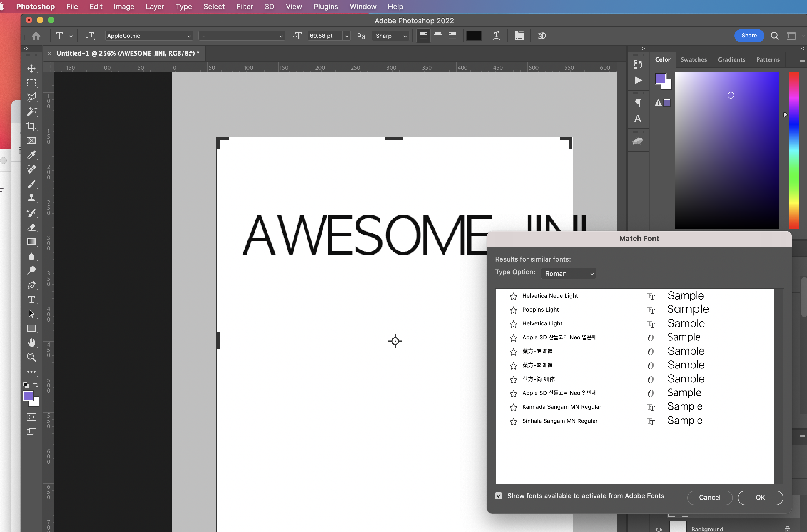Select the Blur tool

click(x=32, y=256)
